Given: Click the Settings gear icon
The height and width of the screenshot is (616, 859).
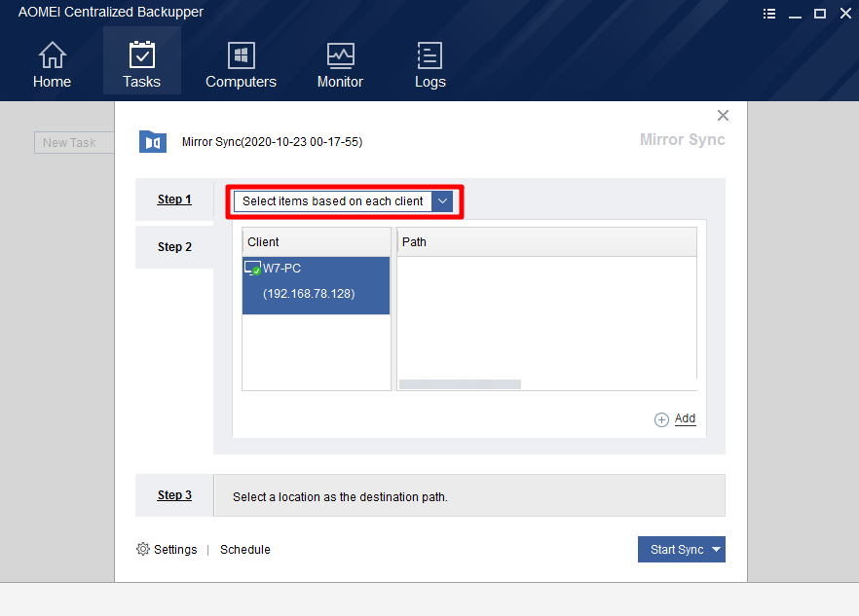Looking at the screenshot, I should click(x=143, y=549).
